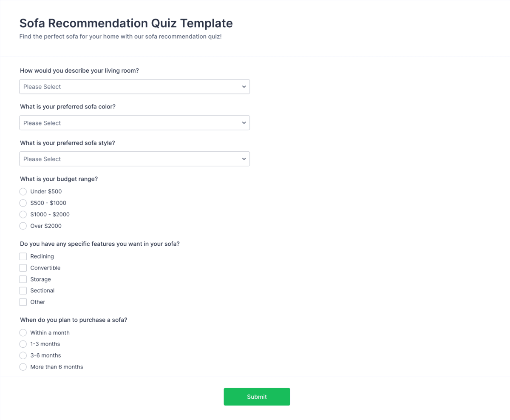Check the Storage feature checkbox

click(23, 279)
